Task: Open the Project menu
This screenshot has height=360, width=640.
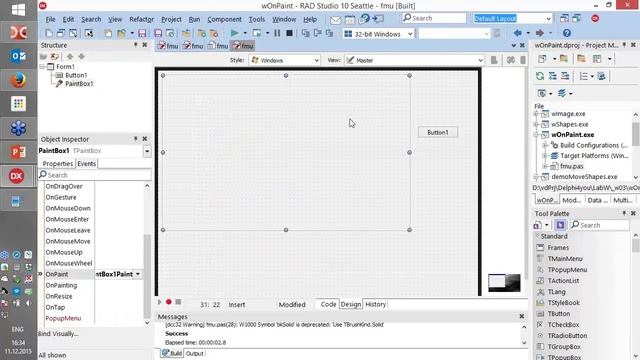Action: pyautogui.click(x=171, y=19)
